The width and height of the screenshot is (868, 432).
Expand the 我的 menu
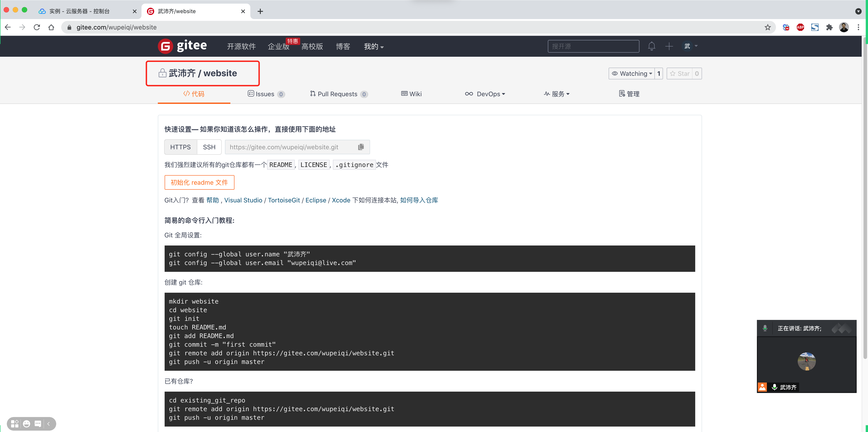pos(374,47)
